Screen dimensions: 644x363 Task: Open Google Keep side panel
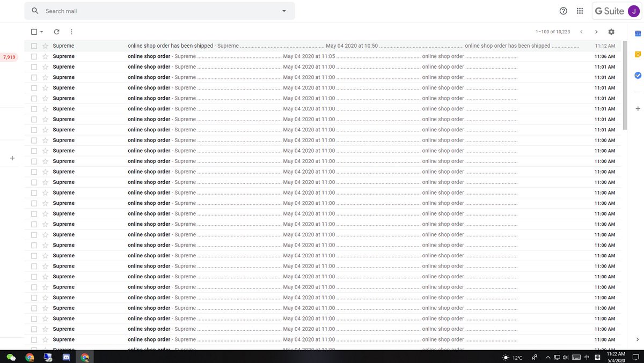click(638, 54)
